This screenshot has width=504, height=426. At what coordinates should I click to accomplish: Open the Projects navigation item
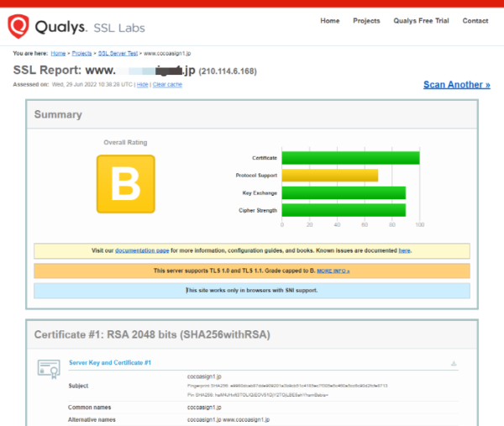pos(366,21)
